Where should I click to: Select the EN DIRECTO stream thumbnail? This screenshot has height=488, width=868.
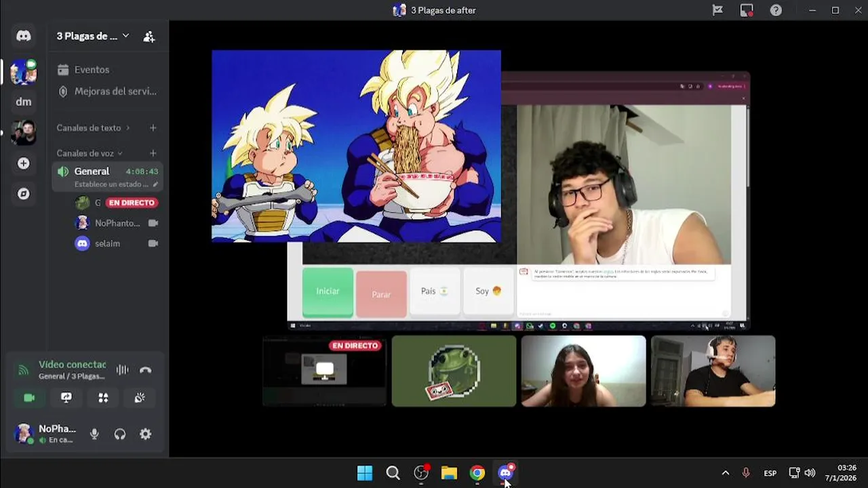tap(325, 371)
